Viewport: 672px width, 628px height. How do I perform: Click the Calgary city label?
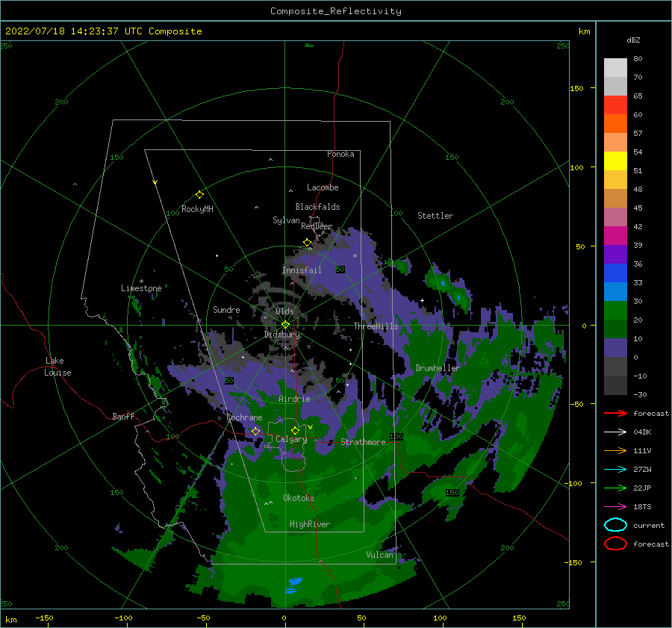click(291, 439)
